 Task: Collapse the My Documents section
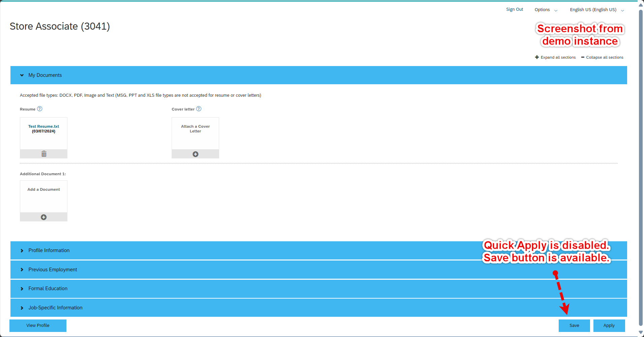[319, 75]
